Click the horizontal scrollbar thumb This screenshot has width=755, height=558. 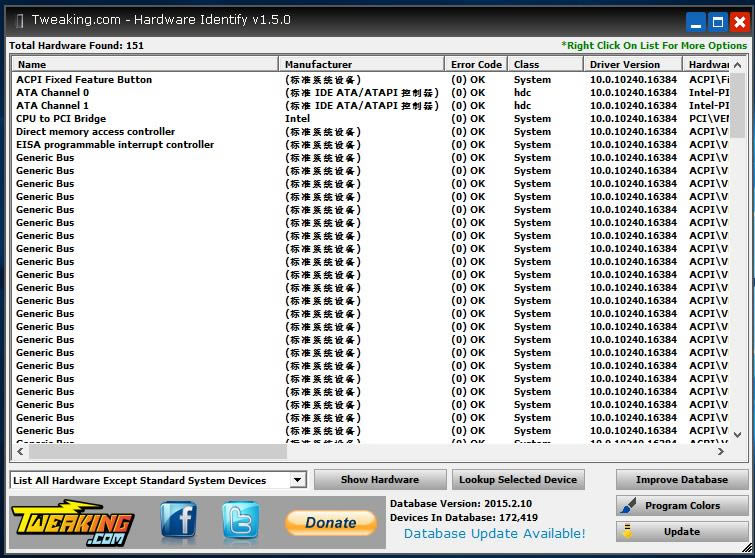157,452
